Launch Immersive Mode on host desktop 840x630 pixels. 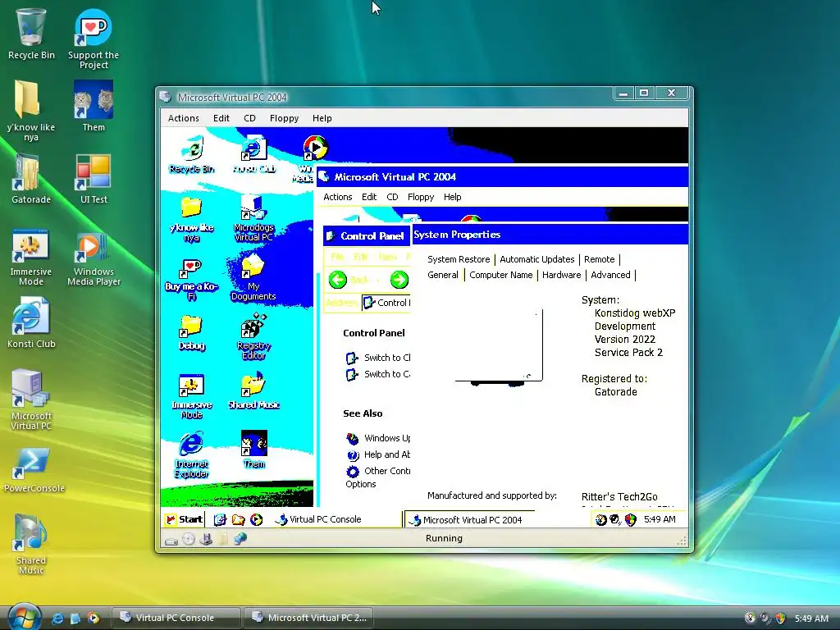[x=31, y=258]
